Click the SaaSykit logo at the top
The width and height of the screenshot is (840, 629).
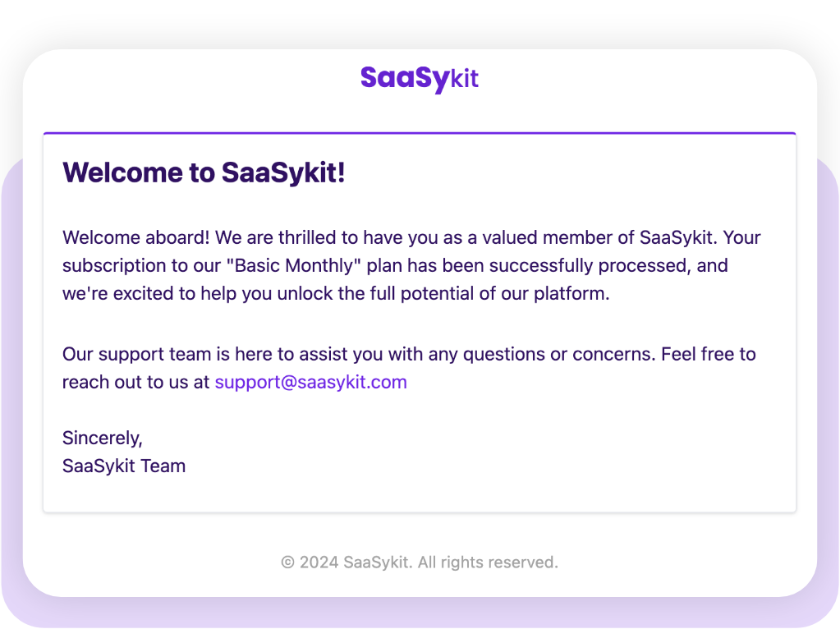(419, 79)
